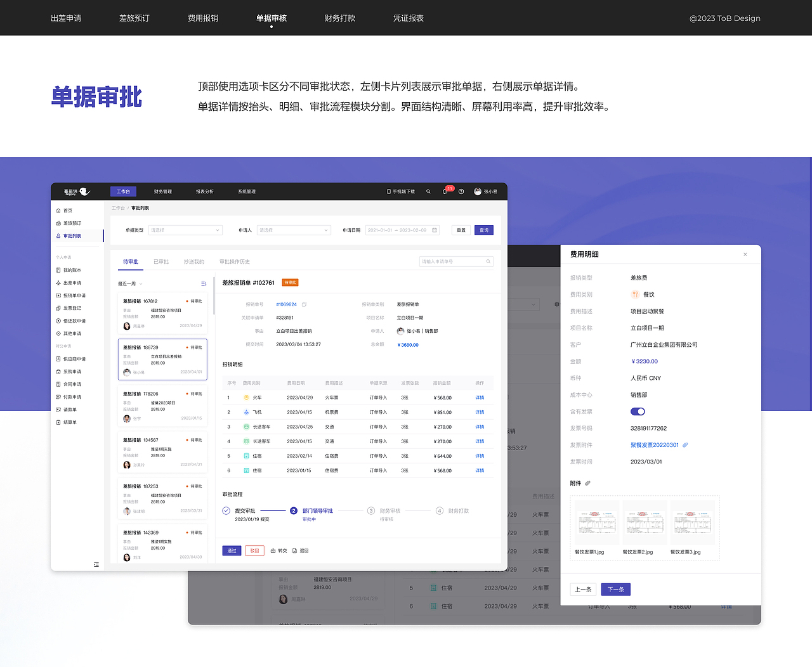The image size is (812, 667).
Task: Switch to the 审批操作历史 tab
Action: [x=235, y=262]
